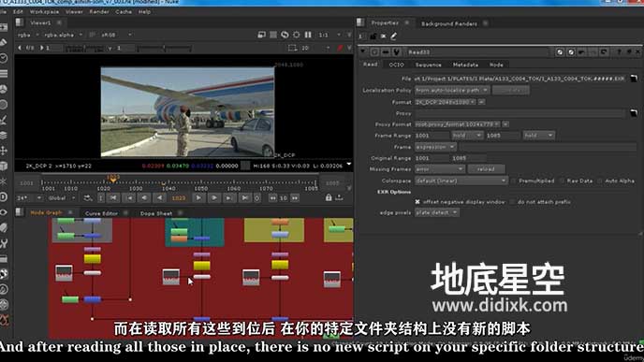Switch to the Dope Sheet tab

[156, 213]
